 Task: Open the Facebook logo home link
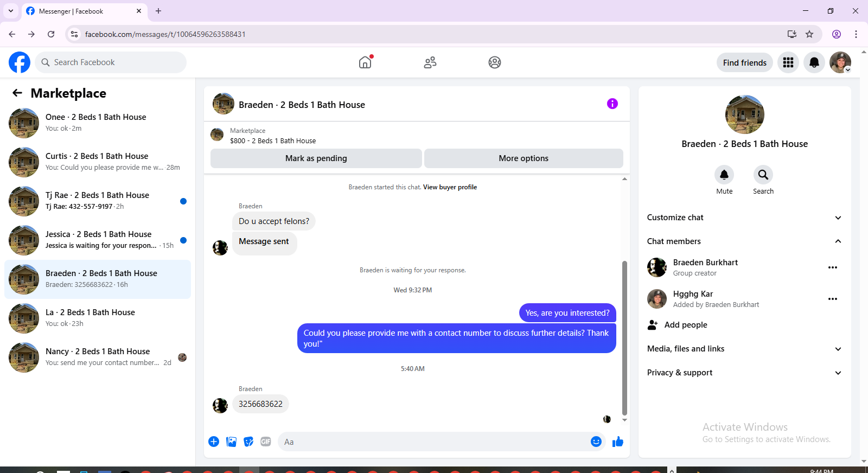[x=20, y=62]
